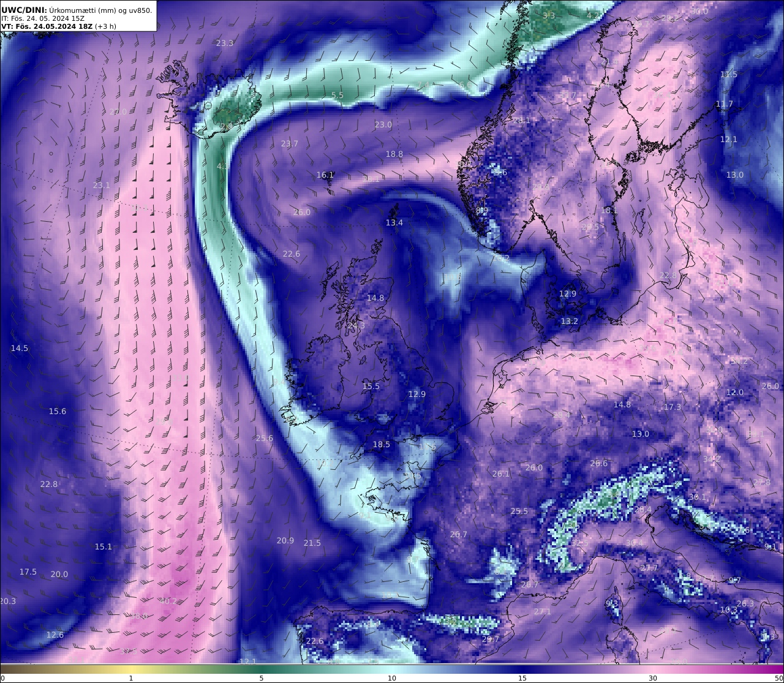Click the 26.3 value label
This screenshot has height=683, width=784.
tap(745, 603)
